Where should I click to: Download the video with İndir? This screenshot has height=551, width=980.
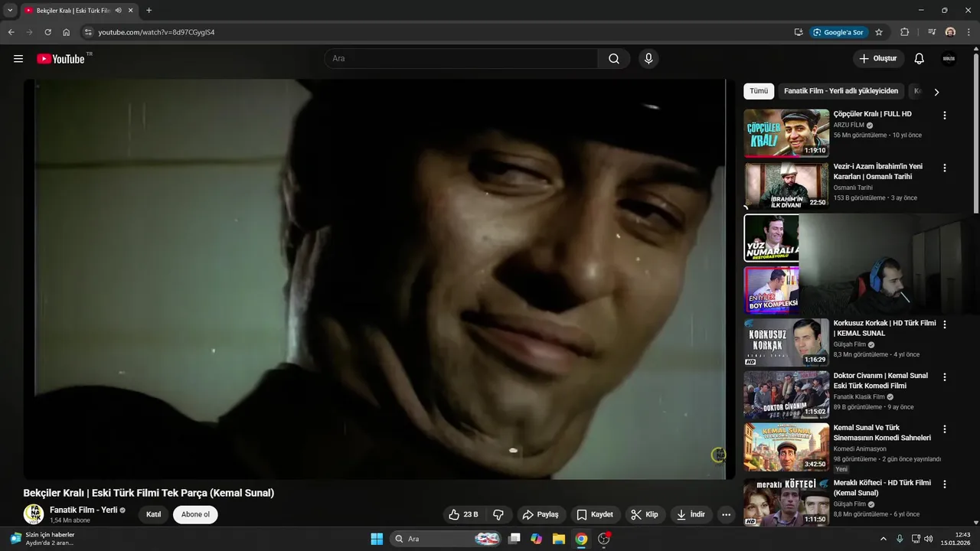point(691,514)
